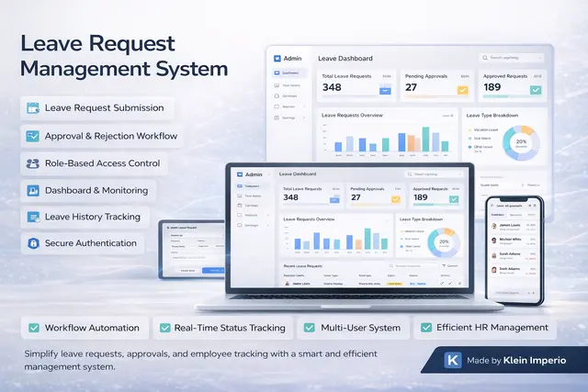Select the highlighted Dashboard item in laptop sidebar
Screen dimensions: 588x392
coord(251,186)
